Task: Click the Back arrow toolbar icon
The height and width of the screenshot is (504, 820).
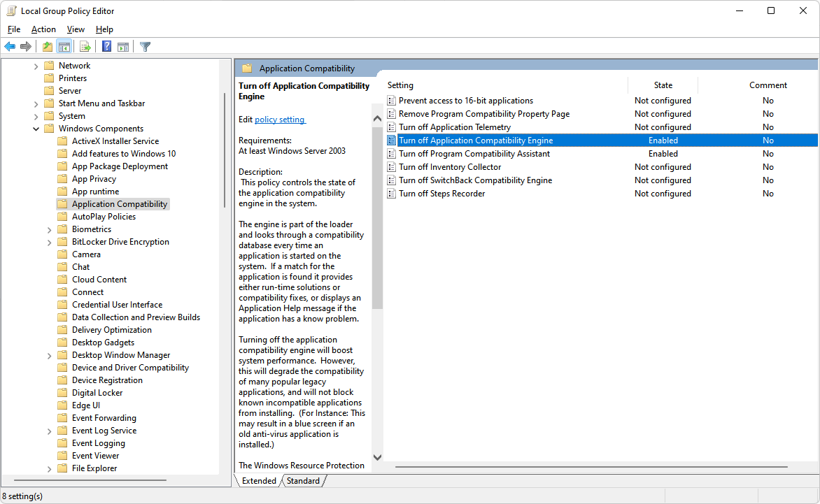Action: click(x=10, y=46)
